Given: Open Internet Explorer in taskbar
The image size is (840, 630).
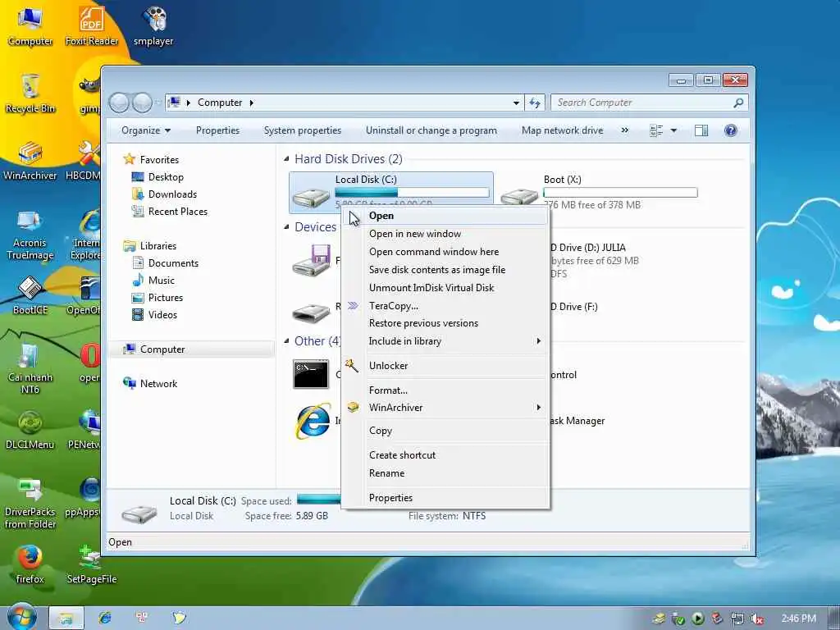Looking at the screenshot, I should click(105, 618).
